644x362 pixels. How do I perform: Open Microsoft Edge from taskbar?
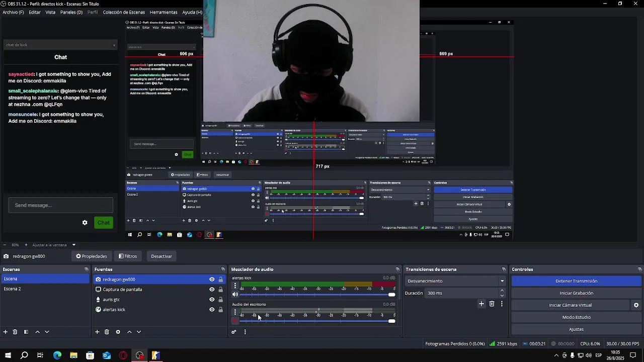[57, 355]
